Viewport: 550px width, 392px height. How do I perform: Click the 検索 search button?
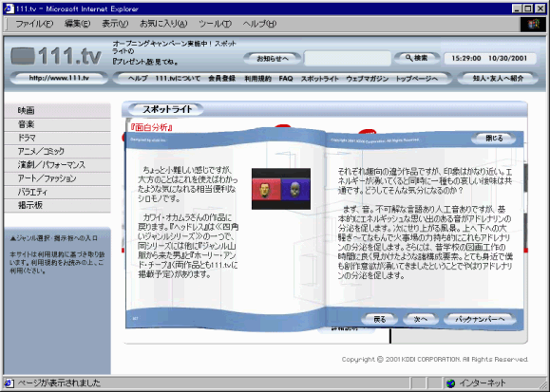coord(417,58)
